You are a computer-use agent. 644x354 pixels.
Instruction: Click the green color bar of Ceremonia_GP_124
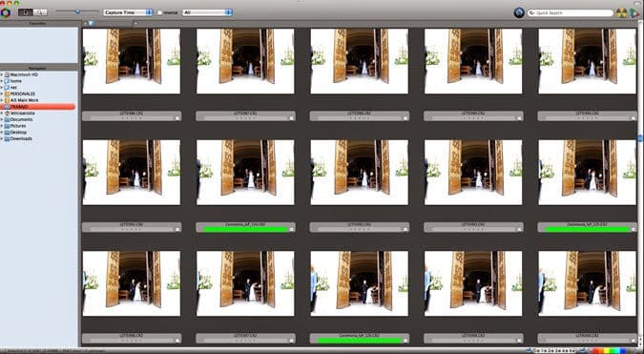pyautogui.click(x=246, y=230)
